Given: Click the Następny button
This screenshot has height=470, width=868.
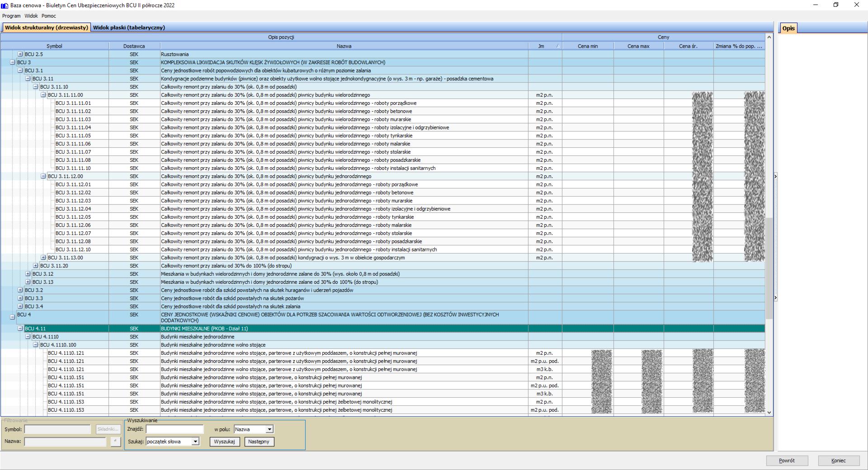Looking at the screenshot, I should point(259,442).
